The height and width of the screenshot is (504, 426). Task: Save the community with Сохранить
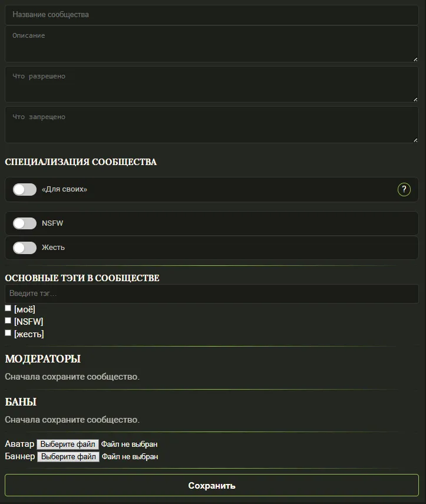212,486
